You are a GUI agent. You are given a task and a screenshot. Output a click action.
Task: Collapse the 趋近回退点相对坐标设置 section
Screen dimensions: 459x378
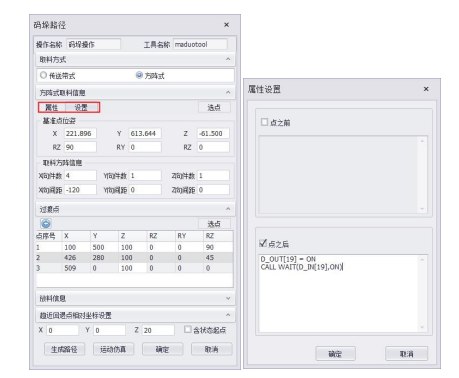click(228, 315)
